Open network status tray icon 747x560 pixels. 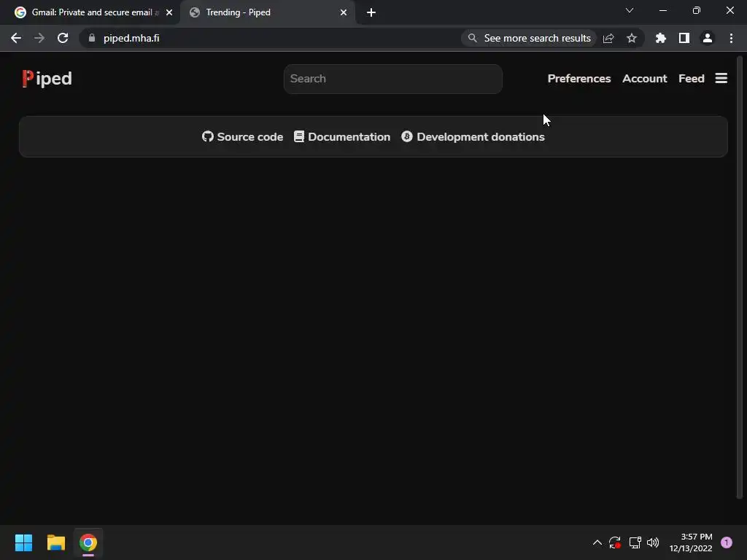(635, 542)
